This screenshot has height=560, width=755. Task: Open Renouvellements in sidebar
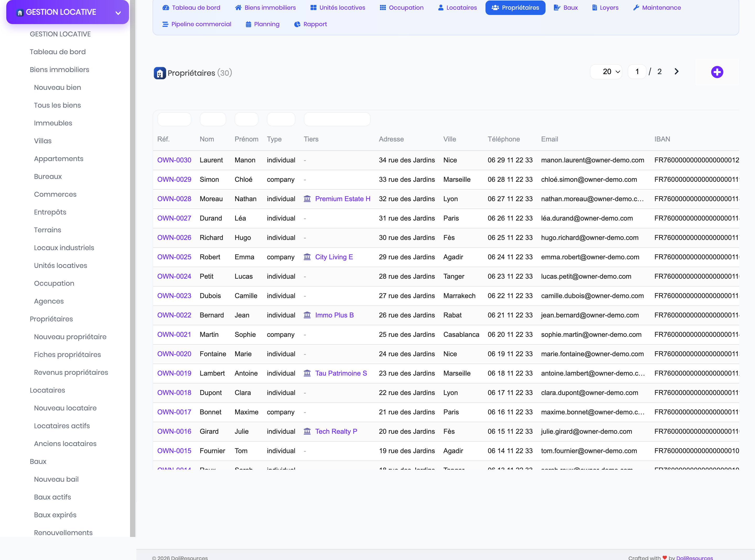pos(63,532)
